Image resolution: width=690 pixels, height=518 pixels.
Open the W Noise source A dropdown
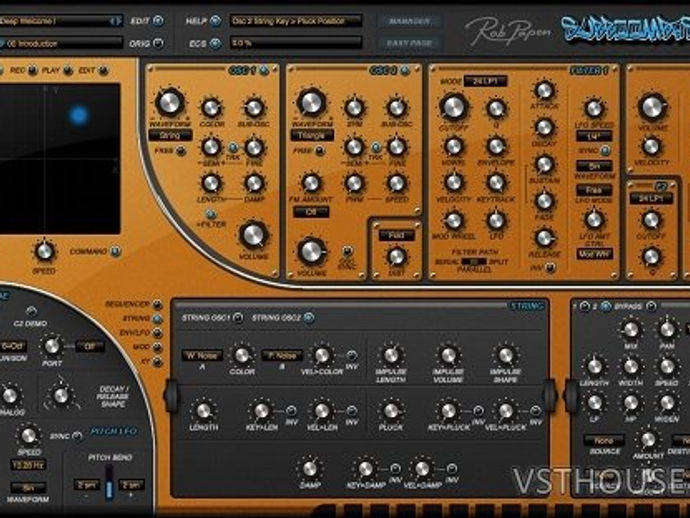pos(202,355)
